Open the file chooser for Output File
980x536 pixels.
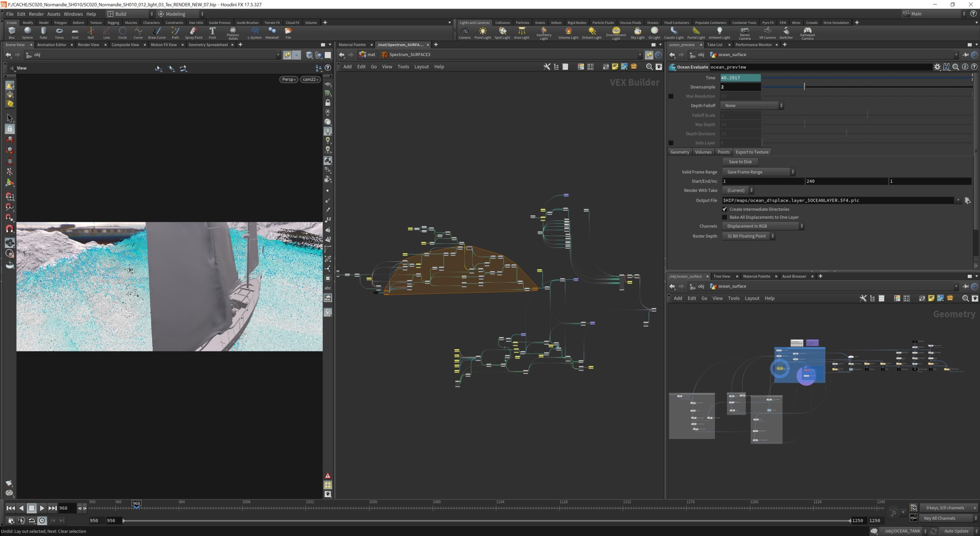tap(967, 200)
